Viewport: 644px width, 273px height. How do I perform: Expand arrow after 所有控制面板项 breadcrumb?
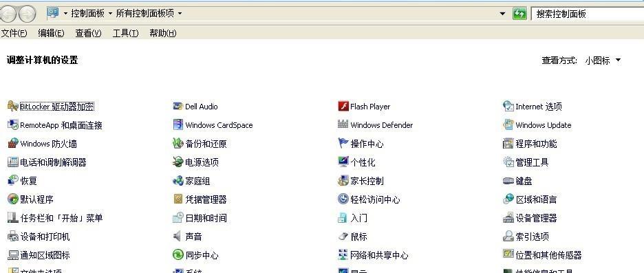pyautogui.click(x=180, y=14)
